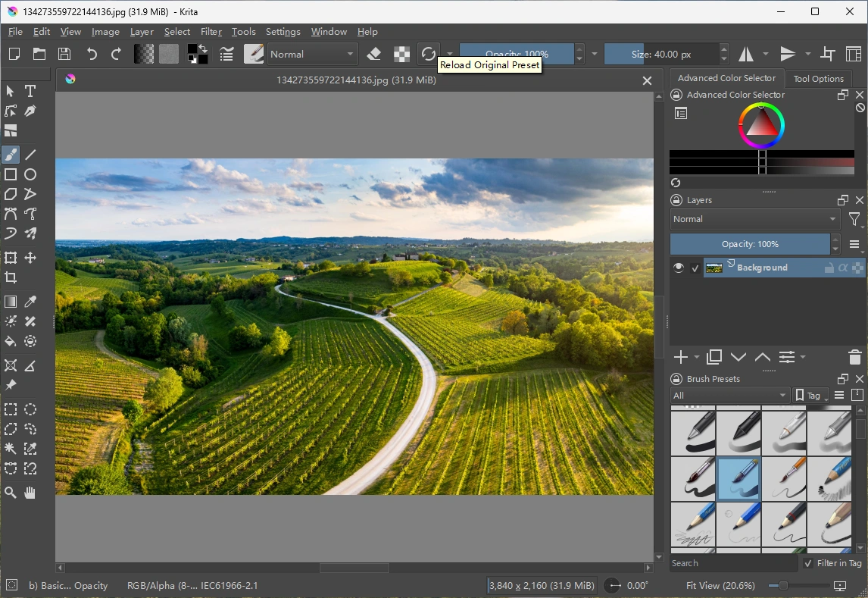The height and width of the screenshot is (598, 868).
Task: Save the document from toolbar
Action: (x=65, y=54)
